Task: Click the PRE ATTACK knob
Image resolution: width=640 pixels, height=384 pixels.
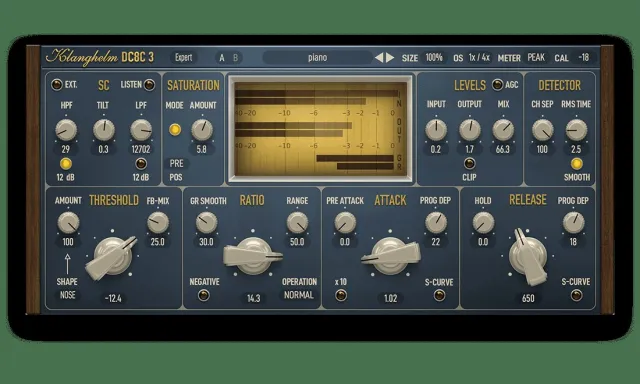Action: (x=345, y=222)
